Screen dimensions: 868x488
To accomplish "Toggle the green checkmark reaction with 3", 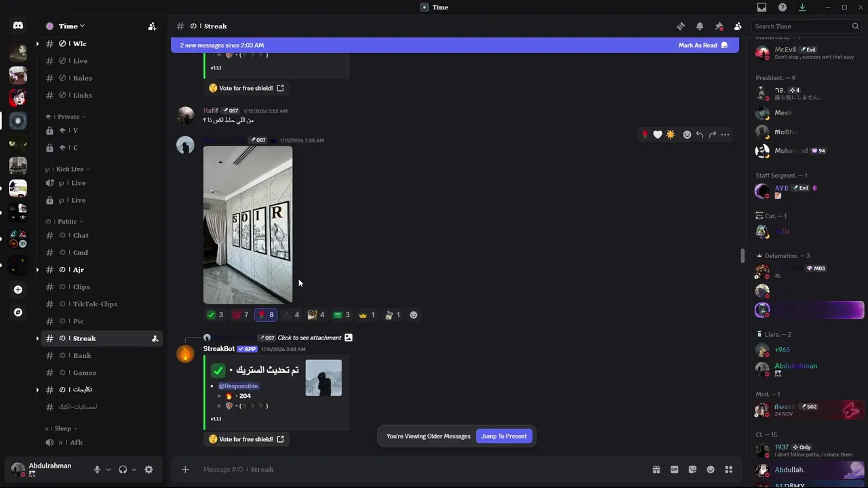I will (215, 315).
